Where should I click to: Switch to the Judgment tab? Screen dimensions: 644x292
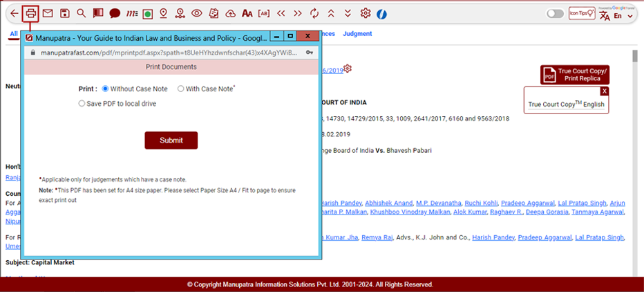[357, 33]
